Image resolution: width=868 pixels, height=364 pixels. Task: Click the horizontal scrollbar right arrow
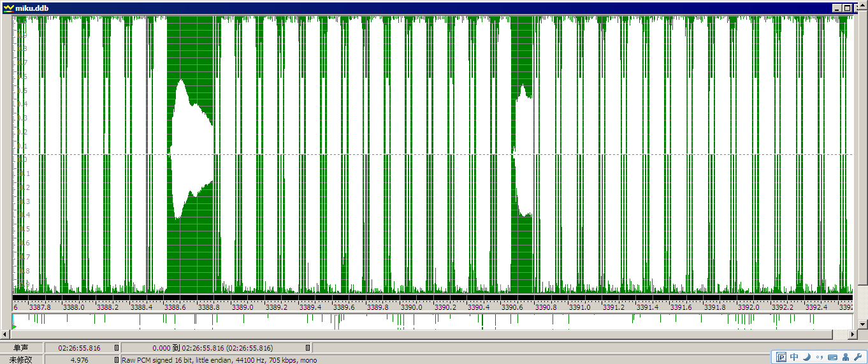(x=853, y=335)
